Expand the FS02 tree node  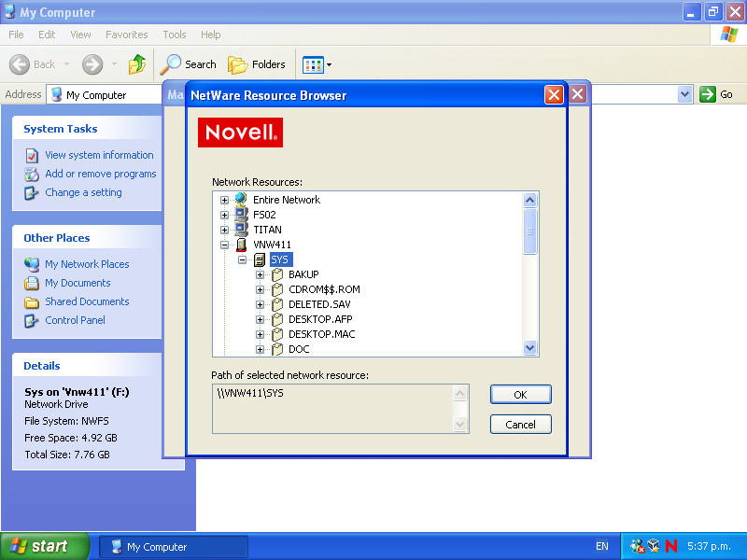pyautogui.click(x=224, y=215)
